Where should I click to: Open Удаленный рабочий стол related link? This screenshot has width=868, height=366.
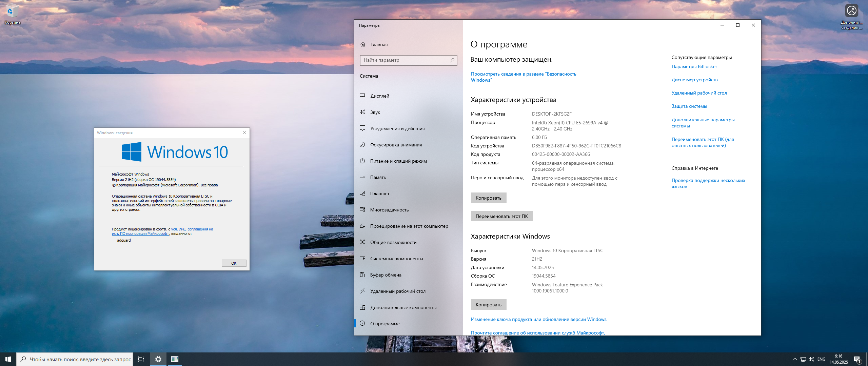click(699, 93)
